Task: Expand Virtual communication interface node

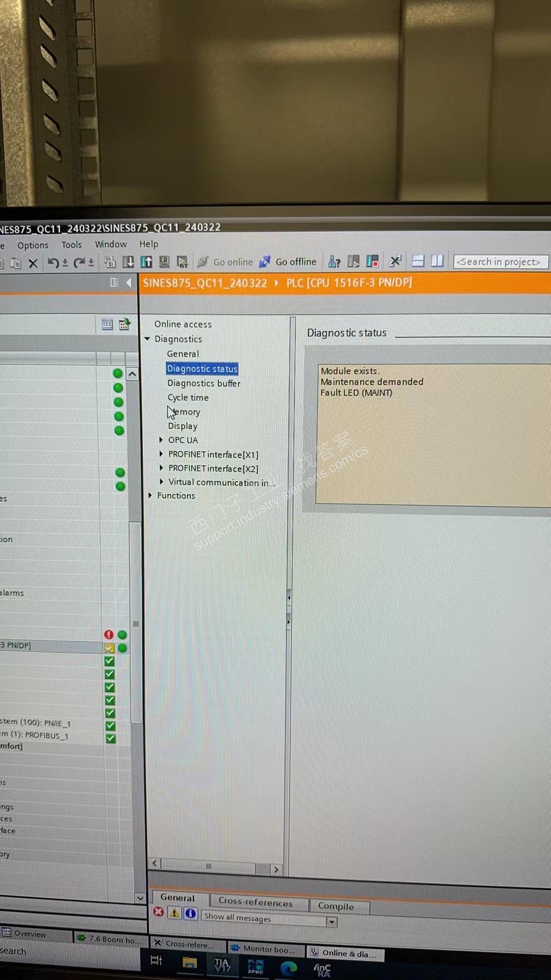Action: pyautogui.click(x=161, y=481)
